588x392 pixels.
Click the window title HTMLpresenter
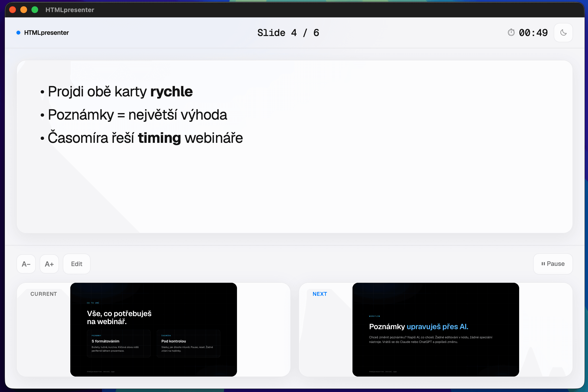tap(70, 10)
